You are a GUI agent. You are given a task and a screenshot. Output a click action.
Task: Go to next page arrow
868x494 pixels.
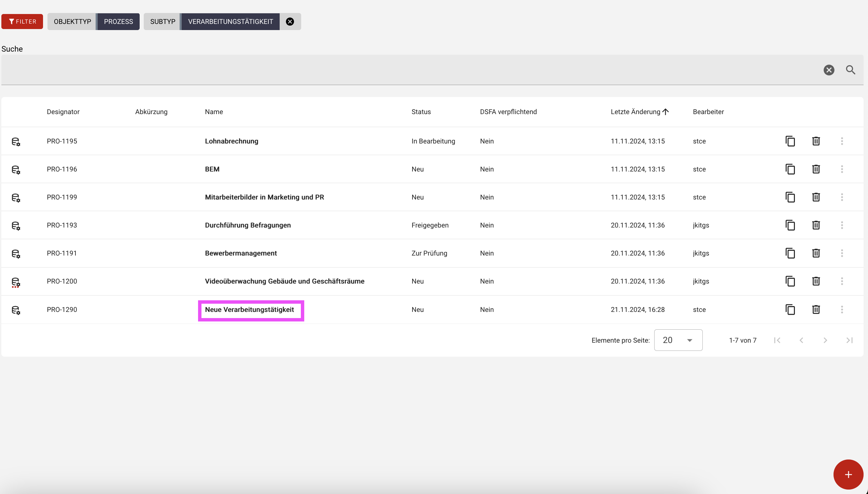pos(825,340)
